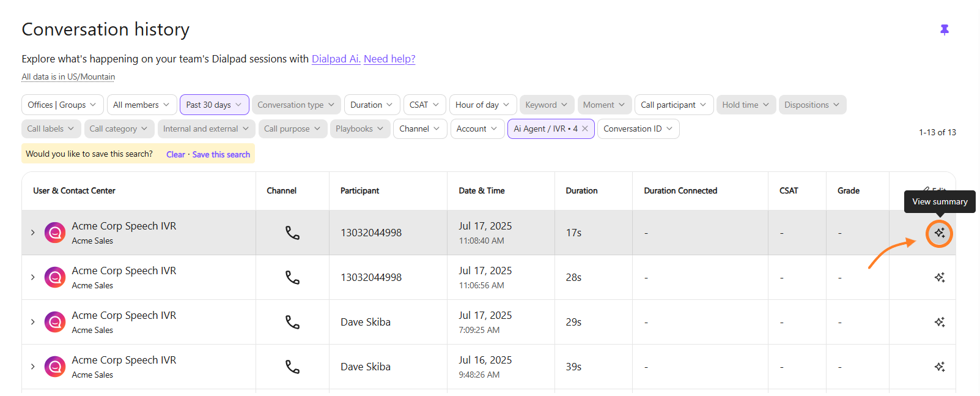Click phone channel icon in 28s row
This screenshot has width=980, height=396.
click(x=293, y=278)
